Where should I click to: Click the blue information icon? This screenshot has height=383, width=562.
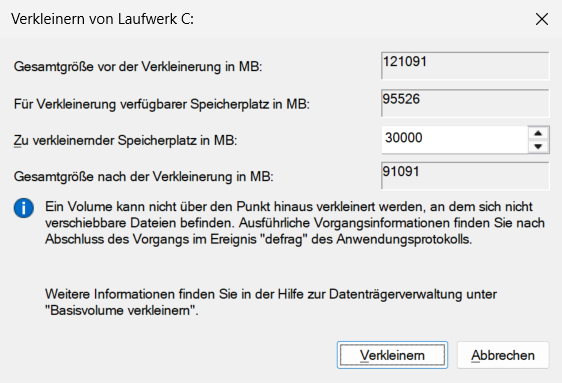[x=24, y=208]
